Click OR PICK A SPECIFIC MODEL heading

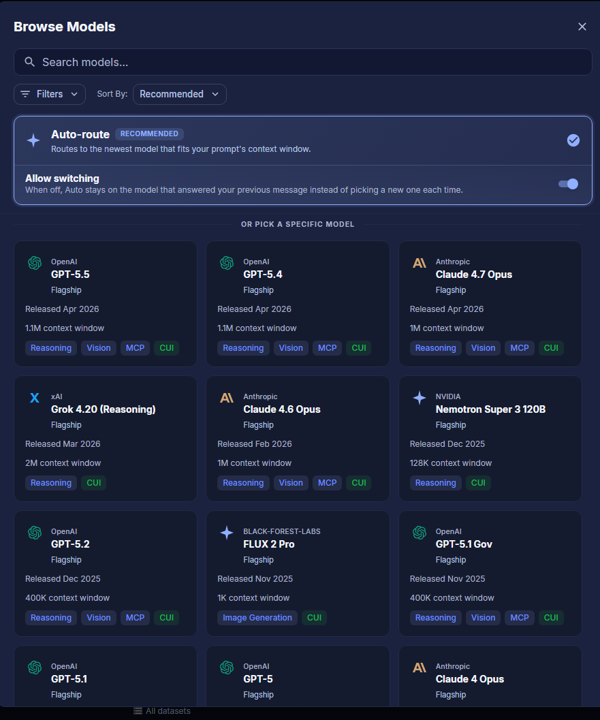pyautogui.click(x=297, y=225)
